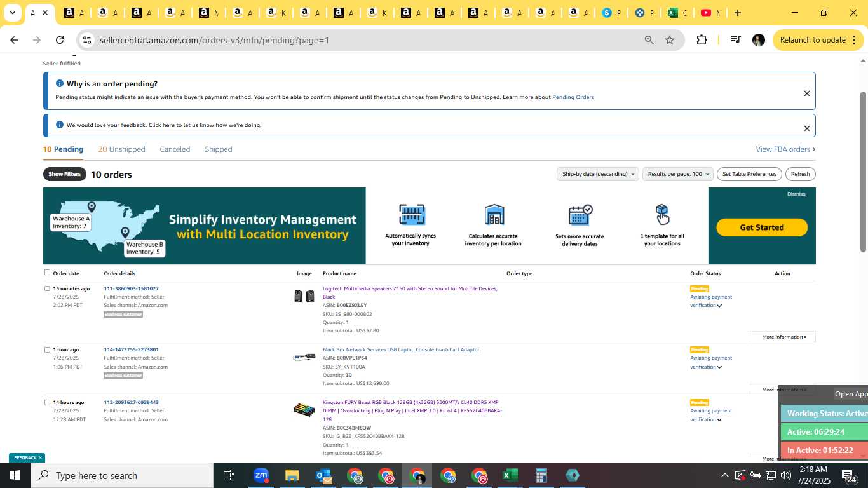Select all orders with header checkbox
The width and height of the screenshot is (868, 488).
[47, 273]
